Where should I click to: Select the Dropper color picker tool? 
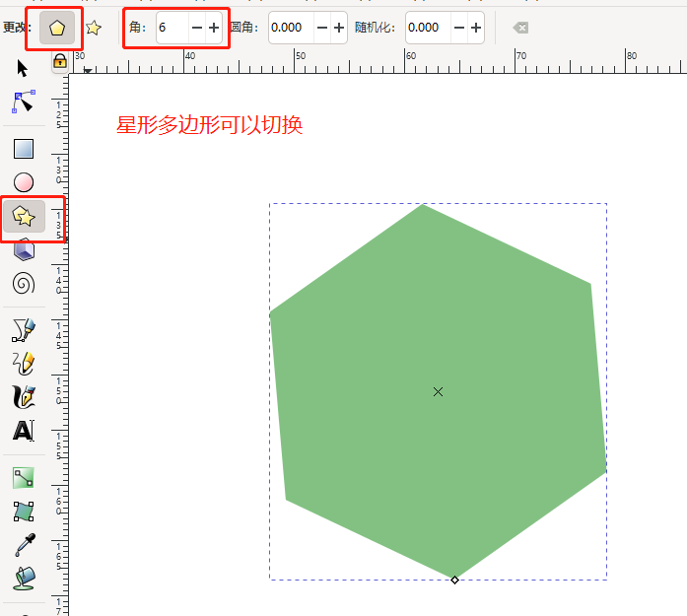(x=25, y=545)
